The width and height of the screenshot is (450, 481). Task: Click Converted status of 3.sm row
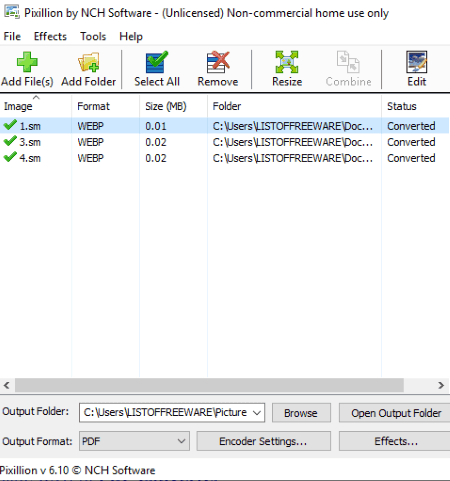pos(411,142)
